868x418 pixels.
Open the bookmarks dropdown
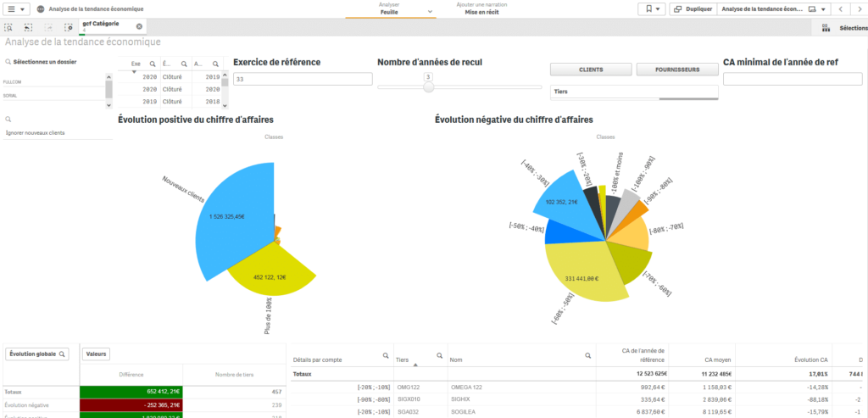coord(650,8)
